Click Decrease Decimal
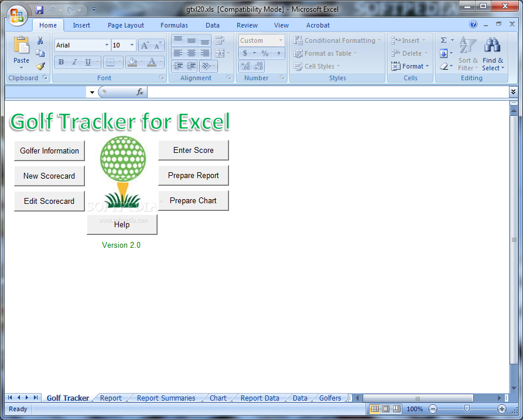523x420 pixels. 258,66
